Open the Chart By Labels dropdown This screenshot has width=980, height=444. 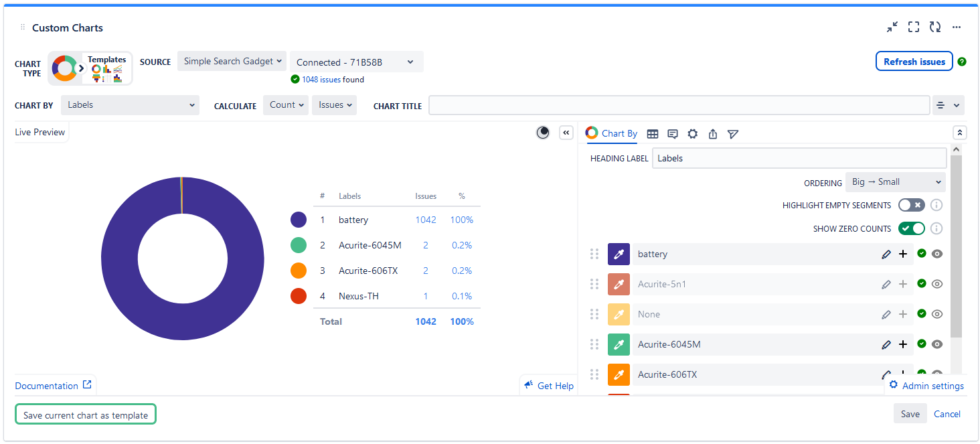coord(131,105)
